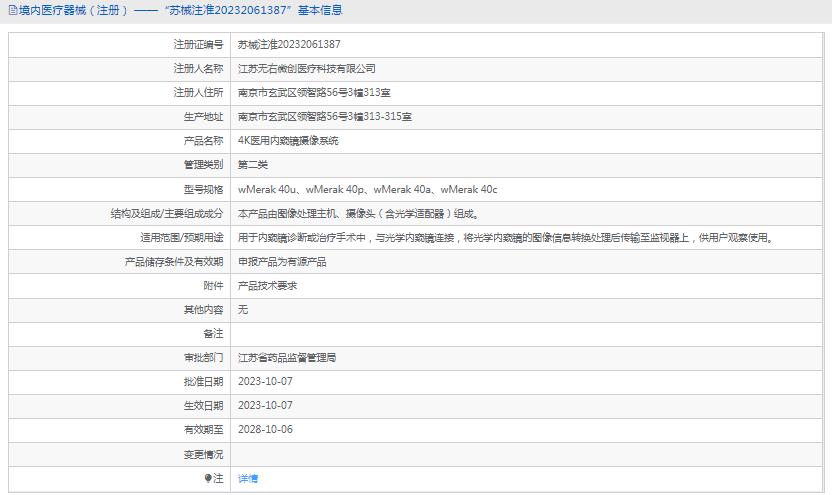This screenshot has height=495, width=832.
Task: Click the 附件 row label
Action: pyautogui.click(x=213, y=285)
